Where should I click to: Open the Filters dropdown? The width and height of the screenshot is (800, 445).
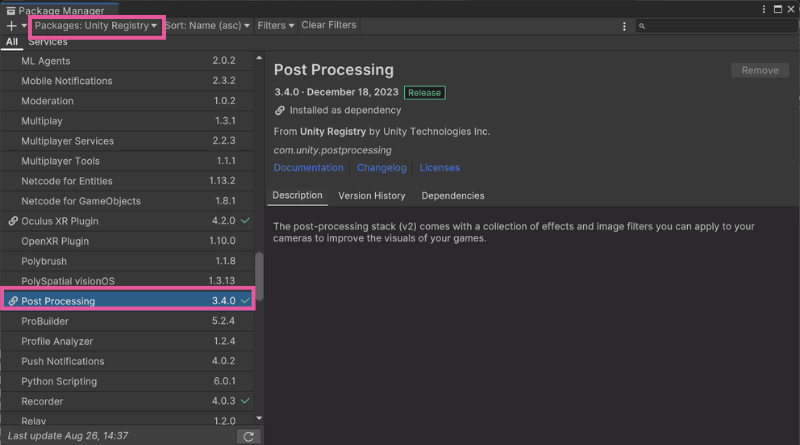coord(276,26)
